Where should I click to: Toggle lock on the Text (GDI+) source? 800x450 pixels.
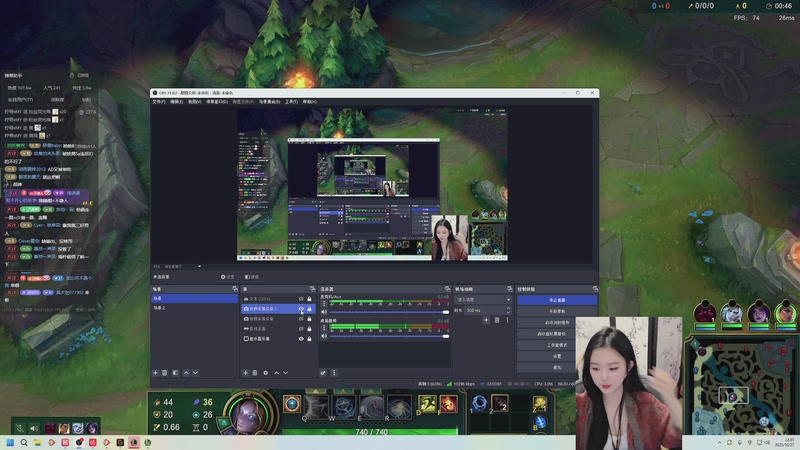point(309,299)
